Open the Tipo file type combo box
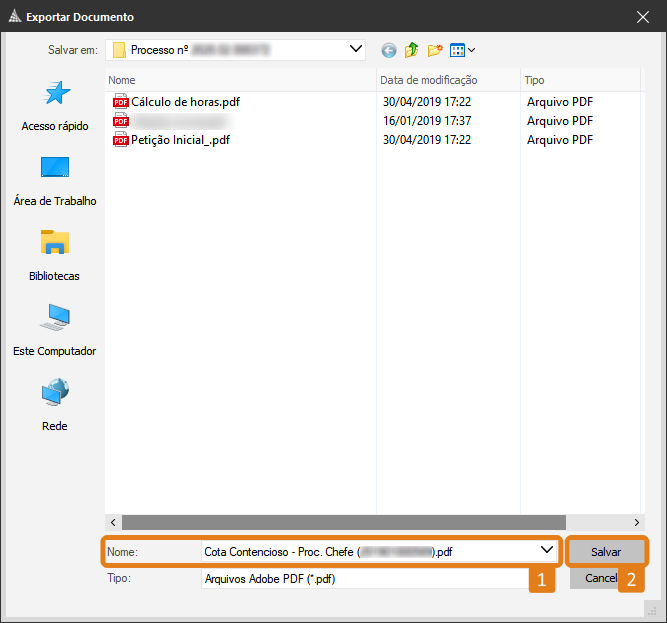This screenshot has height=623, width=667. (x=365, y=578)
